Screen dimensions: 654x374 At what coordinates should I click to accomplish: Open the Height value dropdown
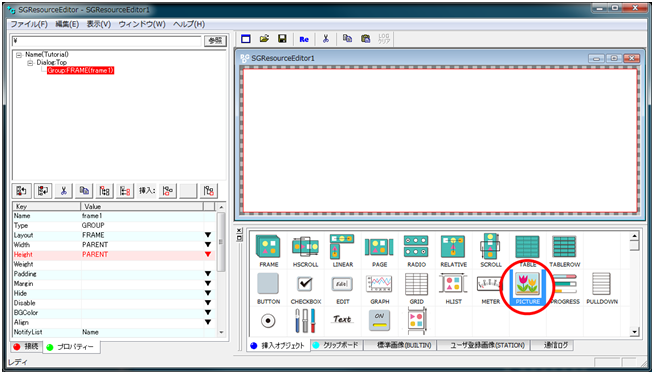click(208, 254)
